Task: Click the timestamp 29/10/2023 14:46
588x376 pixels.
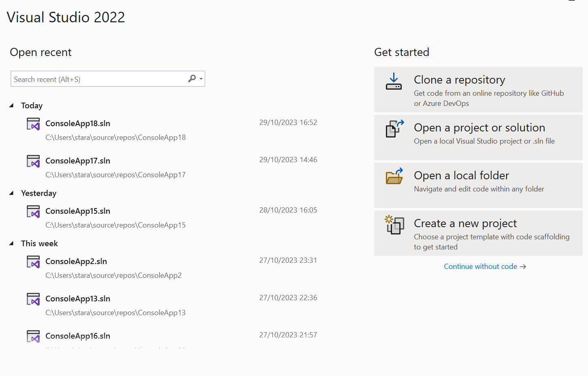Action: [288, 160]
